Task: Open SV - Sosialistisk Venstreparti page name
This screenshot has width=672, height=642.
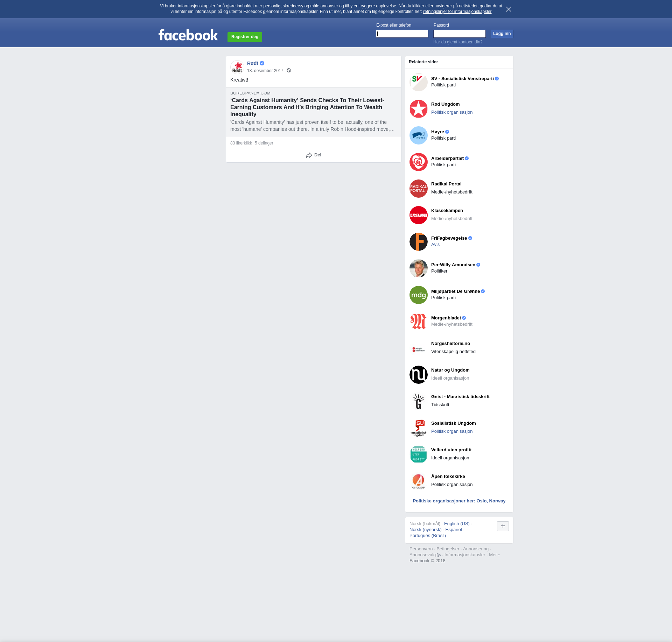Action: click(462, 79)
